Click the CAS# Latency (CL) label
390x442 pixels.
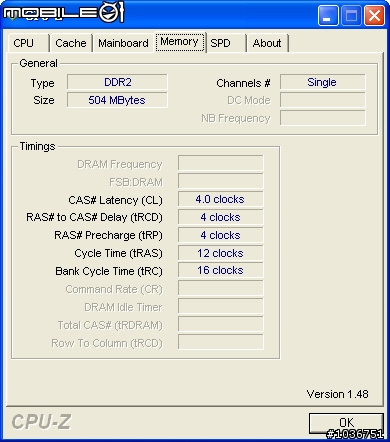point(115,200)
